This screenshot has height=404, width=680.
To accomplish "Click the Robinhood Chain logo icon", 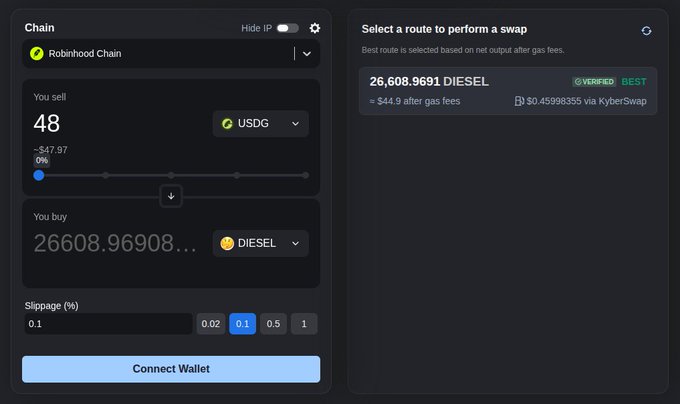I will (37, 53).
